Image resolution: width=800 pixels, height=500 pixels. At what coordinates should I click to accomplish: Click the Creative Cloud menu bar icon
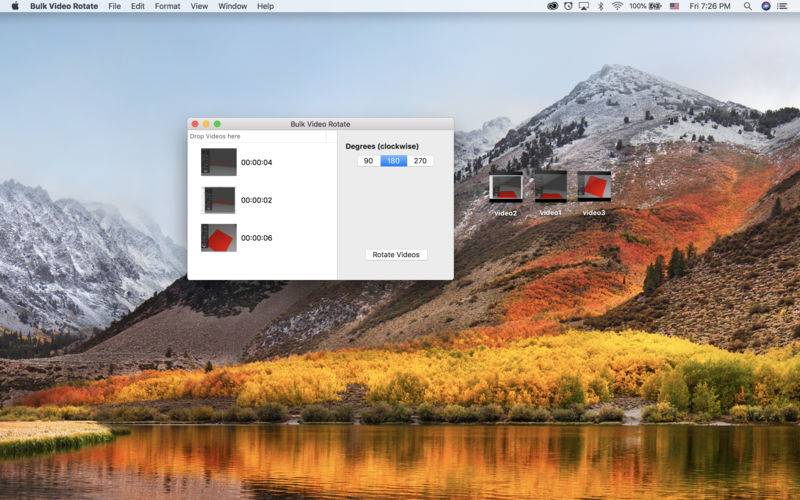(x=553, y=6)
